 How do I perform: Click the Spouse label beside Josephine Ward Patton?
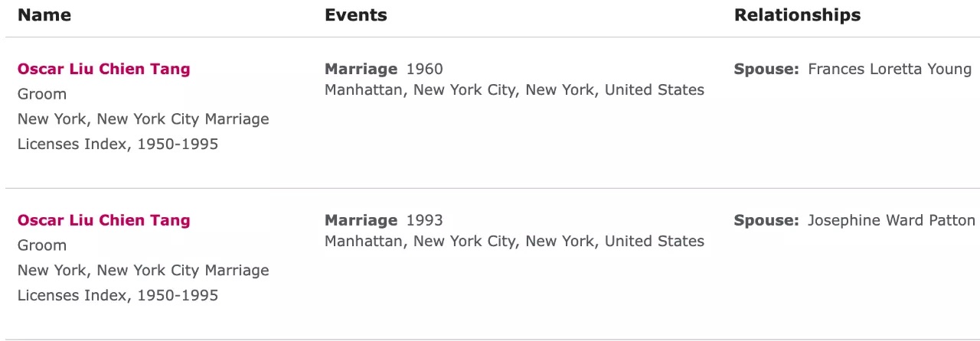tap(766, 220)
